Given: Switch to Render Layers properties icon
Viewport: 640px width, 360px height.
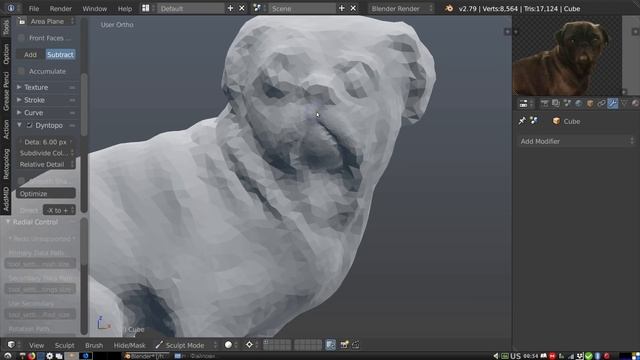Looking at the screenshot, I should point(556,104).
